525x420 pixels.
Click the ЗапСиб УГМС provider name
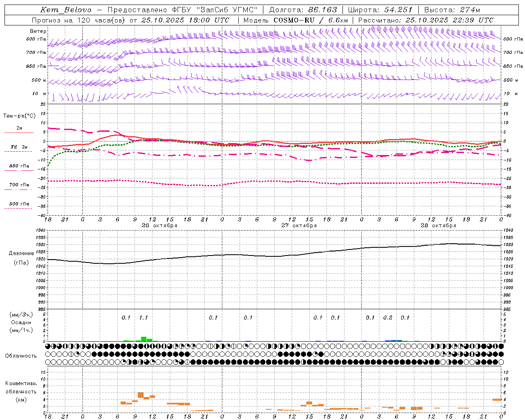227,10
